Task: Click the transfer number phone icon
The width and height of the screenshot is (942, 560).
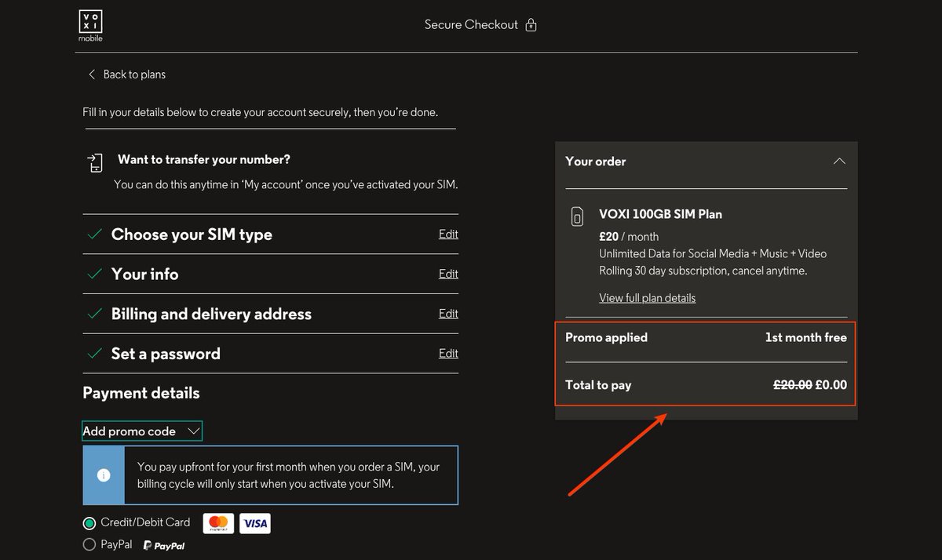Action: (95, 162)
